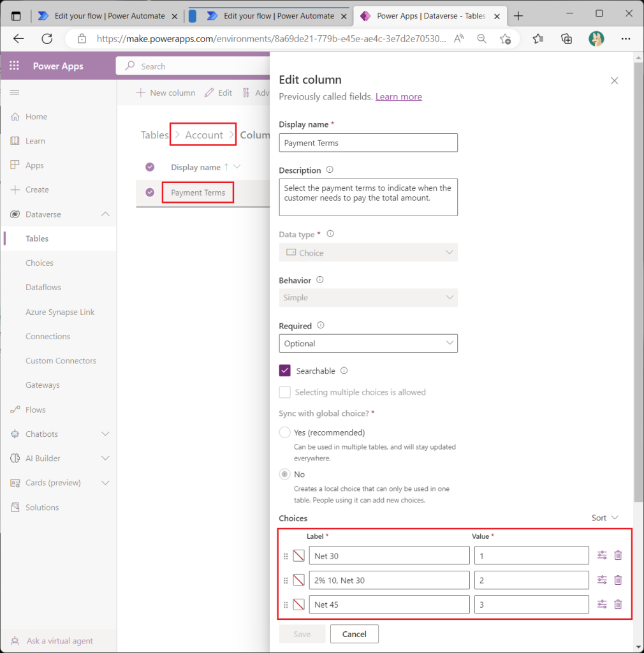
Task: Open Azure Synapse Link
Action: 60,312
